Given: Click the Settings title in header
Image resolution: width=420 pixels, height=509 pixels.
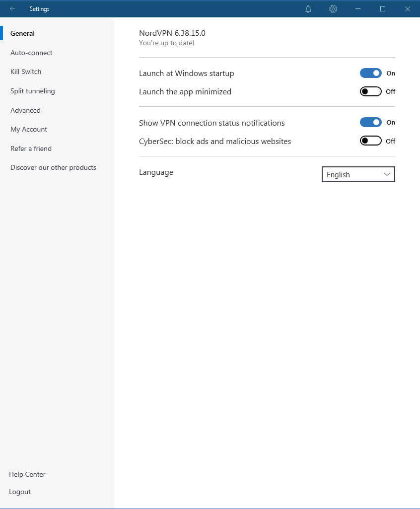Looking at the screenshot, I should point(40,9).
